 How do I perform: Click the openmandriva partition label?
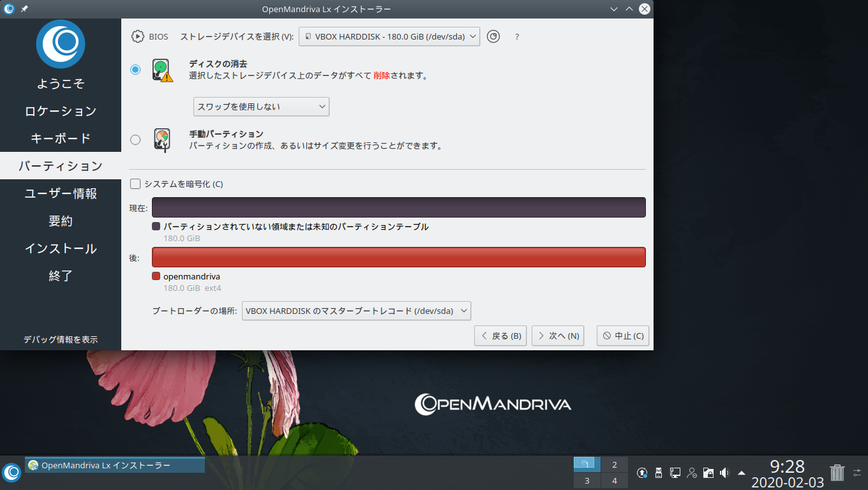coord(191,276)
